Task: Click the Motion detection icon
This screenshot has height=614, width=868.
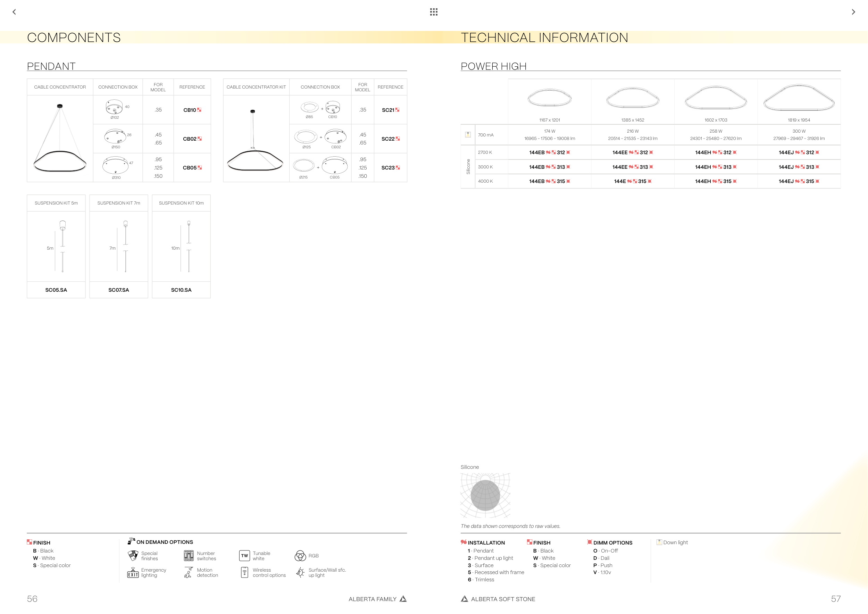Action: [188, 572]
